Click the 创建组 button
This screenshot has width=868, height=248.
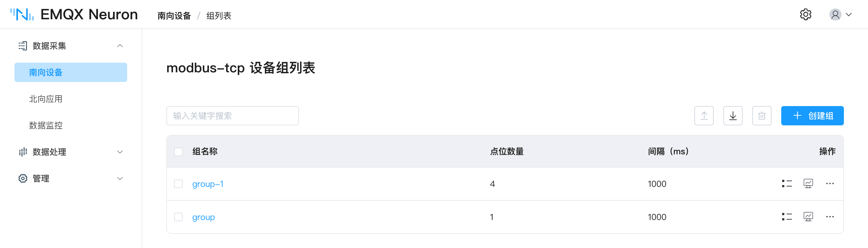812,116
